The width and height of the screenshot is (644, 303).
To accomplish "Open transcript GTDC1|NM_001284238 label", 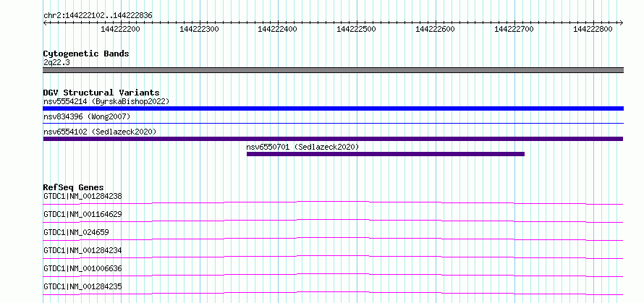I will pyautogui.click(x=83, y=196).
